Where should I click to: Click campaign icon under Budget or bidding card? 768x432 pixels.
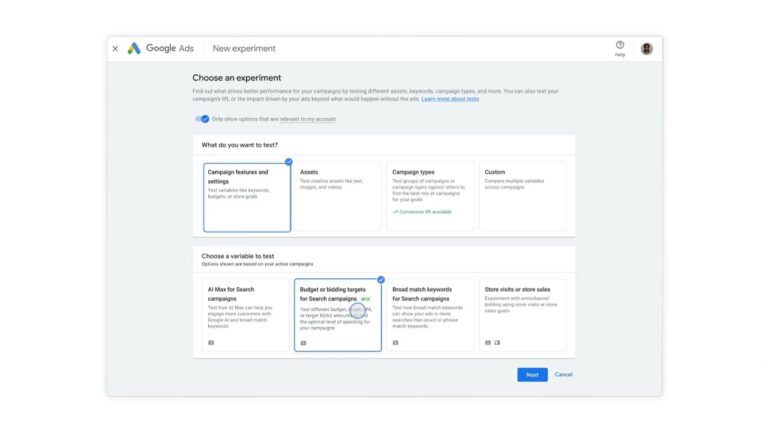(x=303, y=343)
